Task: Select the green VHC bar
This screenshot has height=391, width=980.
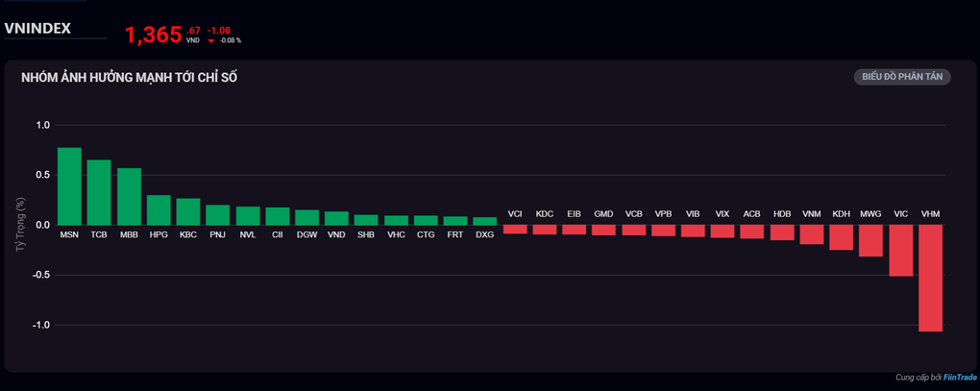Action: point(396,221)
